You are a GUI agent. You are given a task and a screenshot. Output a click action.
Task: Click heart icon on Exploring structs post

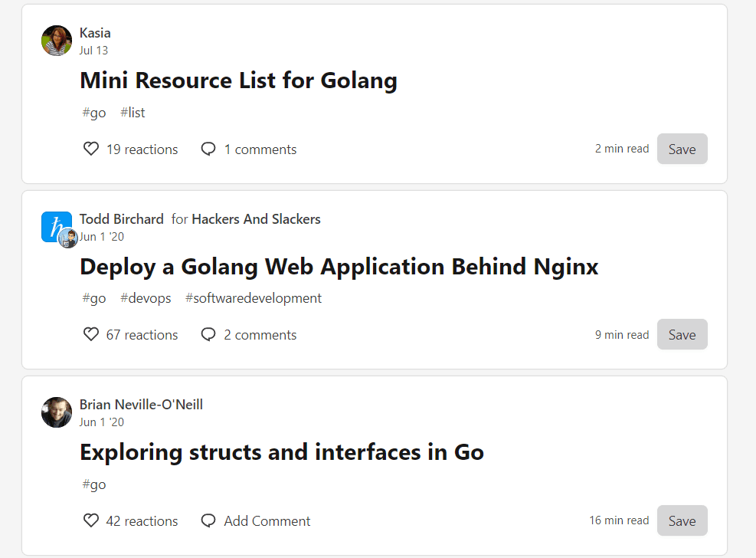coord(91,520)
